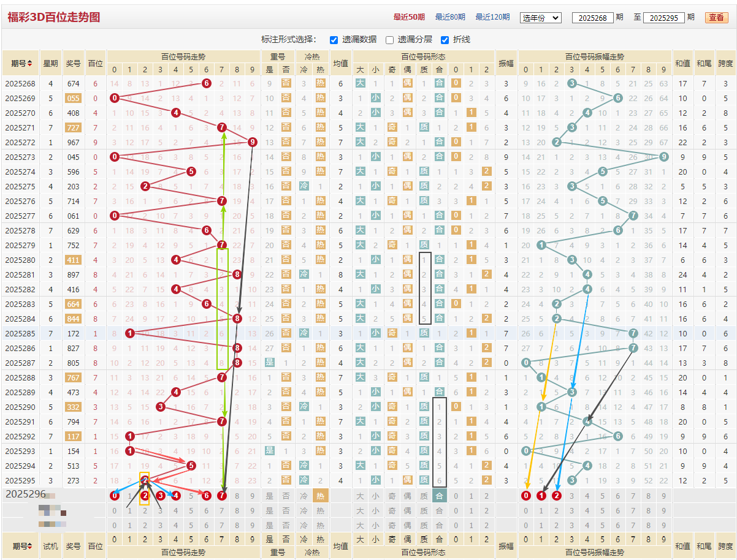The width and height of the screenshot is (737, 560).
Task: Click red ball 6 in issue 2025268 row
Action: click(207, 83)
